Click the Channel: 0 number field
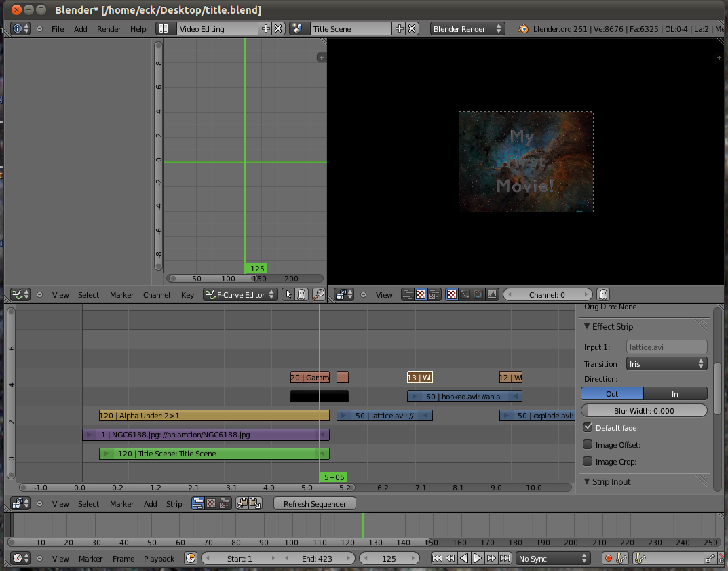This screenshot has height=571, width=728. click(548, 295)
